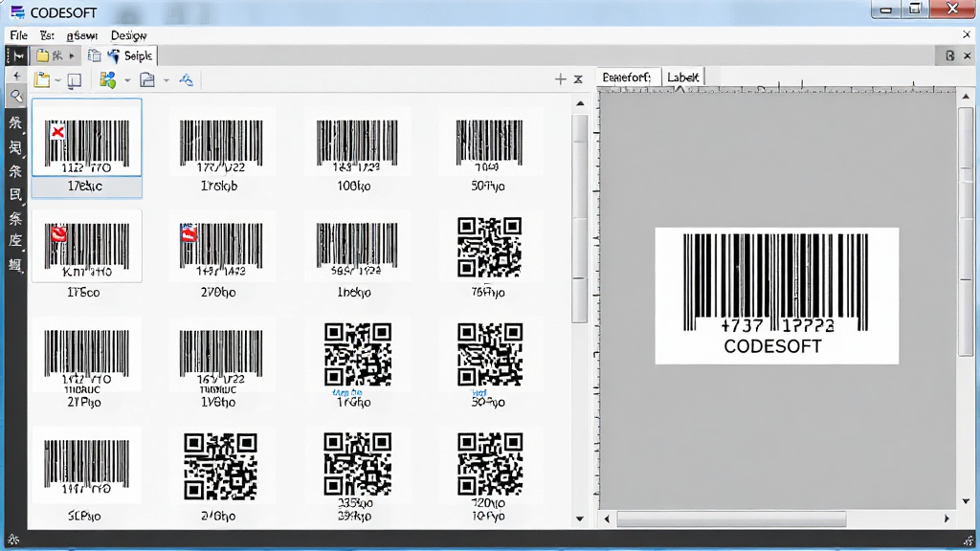The width and height of the screenshot is (980, 551).
Task: Click the open-folder icon in the browser toolbar
Action: (x=42, y=80)
